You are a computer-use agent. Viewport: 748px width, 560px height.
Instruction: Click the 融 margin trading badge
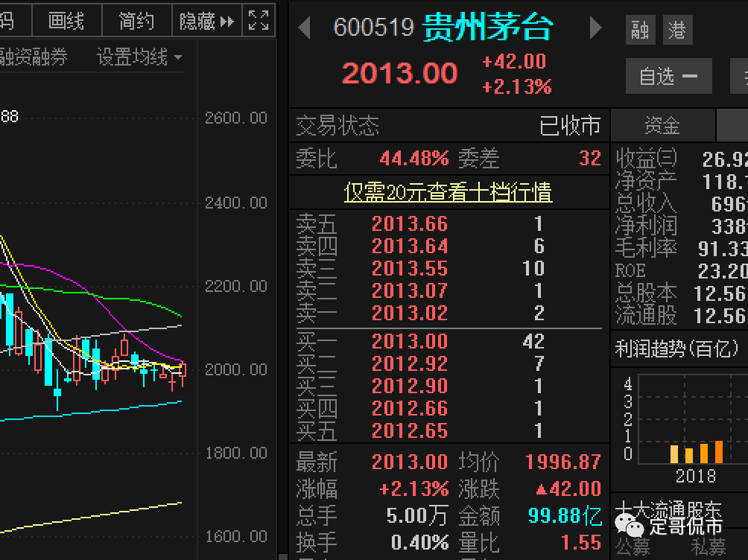coord(640,30)
